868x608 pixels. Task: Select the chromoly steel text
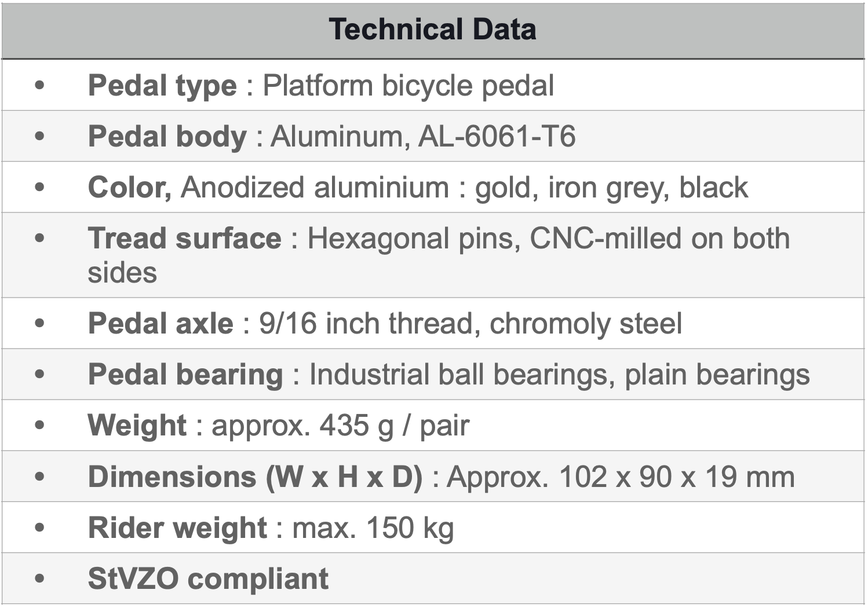[x=585, y=324]
